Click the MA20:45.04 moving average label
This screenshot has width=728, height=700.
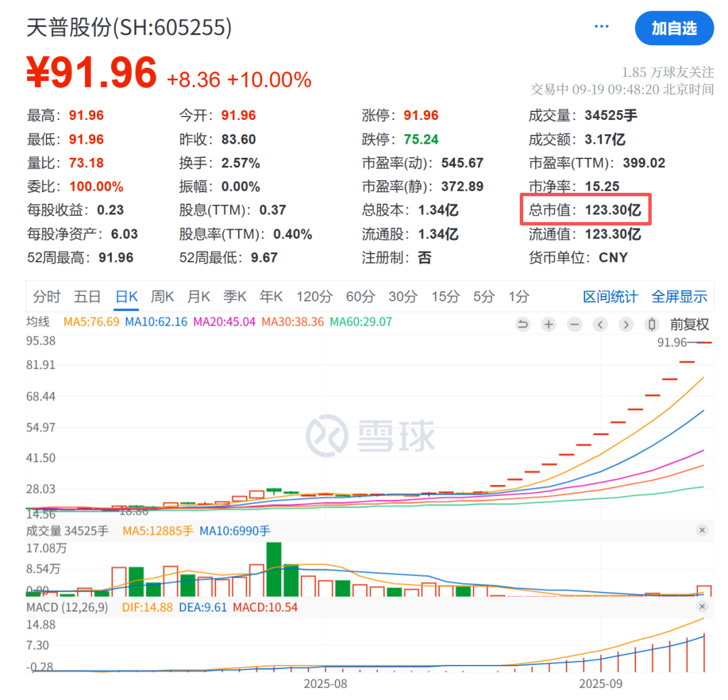[x=224, y=322]
